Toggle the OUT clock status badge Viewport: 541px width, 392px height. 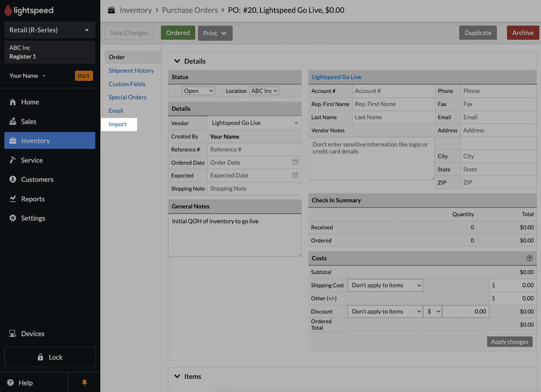pos(83,76)
